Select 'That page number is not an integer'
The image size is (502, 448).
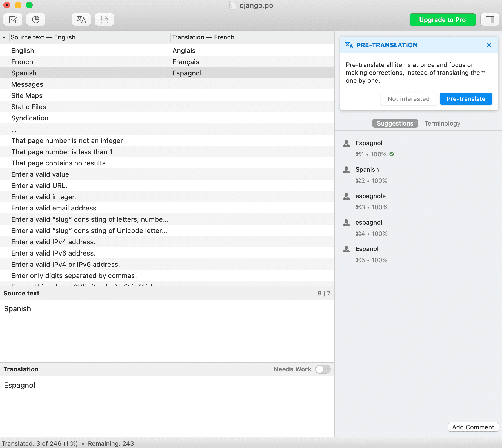(x=167, y=140)
